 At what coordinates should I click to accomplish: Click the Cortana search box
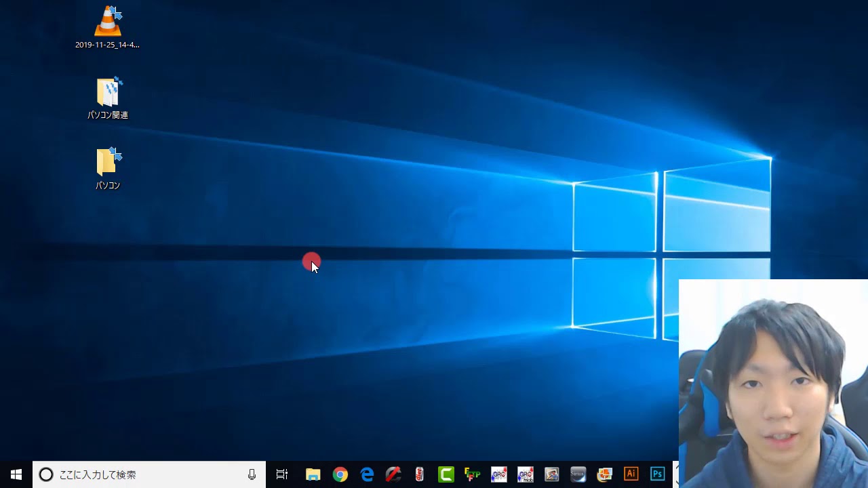click(x=149, y=474)
